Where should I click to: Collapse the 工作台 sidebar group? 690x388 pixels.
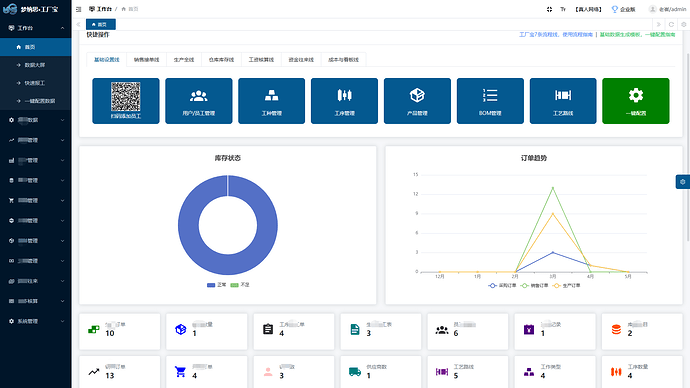36,28
